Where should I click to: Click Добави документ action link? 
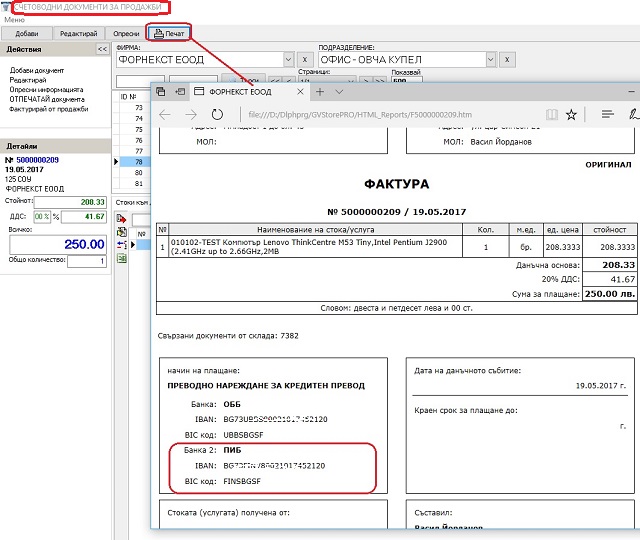point(37,70)
